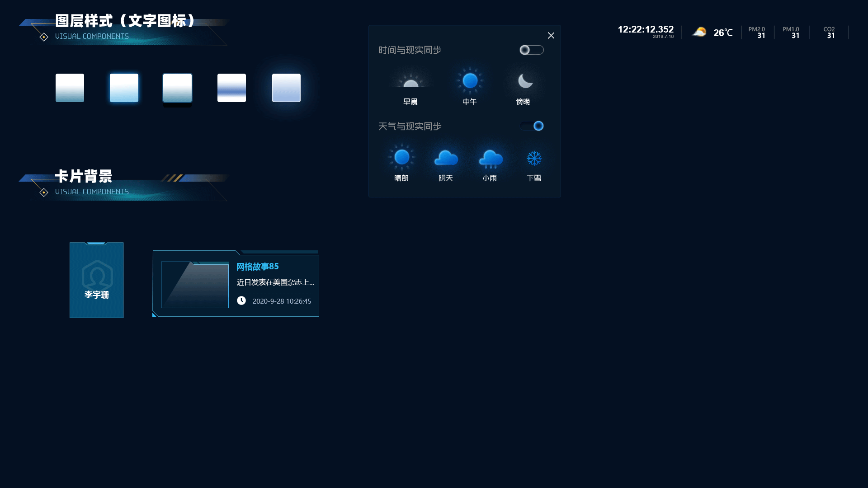
Task: Select the fourth swatch with blue stripe
Action: pyautogui.click(x=231, y=88)
